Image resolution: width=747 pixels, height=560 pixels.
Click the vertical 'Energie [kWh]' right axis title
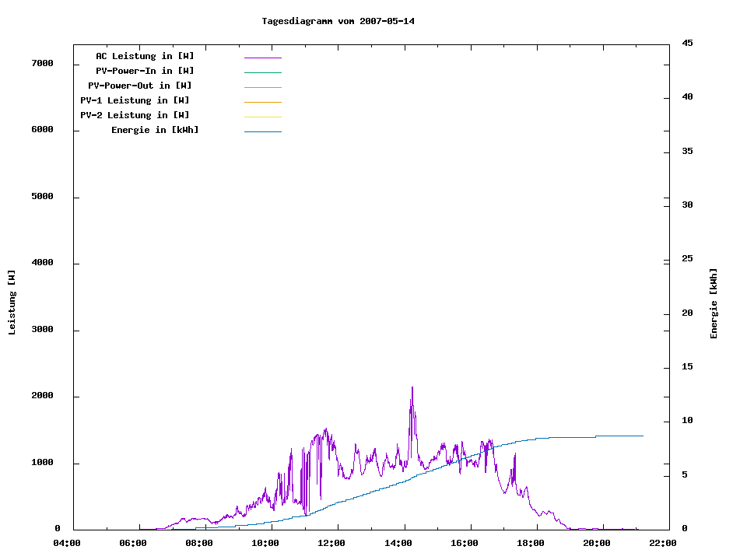pos(714,303)
